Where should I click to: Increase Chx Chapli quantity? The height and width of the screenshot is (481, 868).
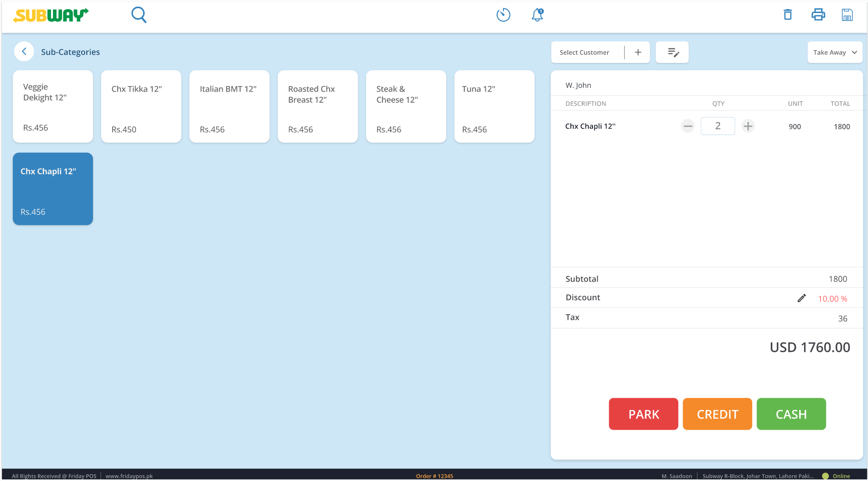pos(748,126)
